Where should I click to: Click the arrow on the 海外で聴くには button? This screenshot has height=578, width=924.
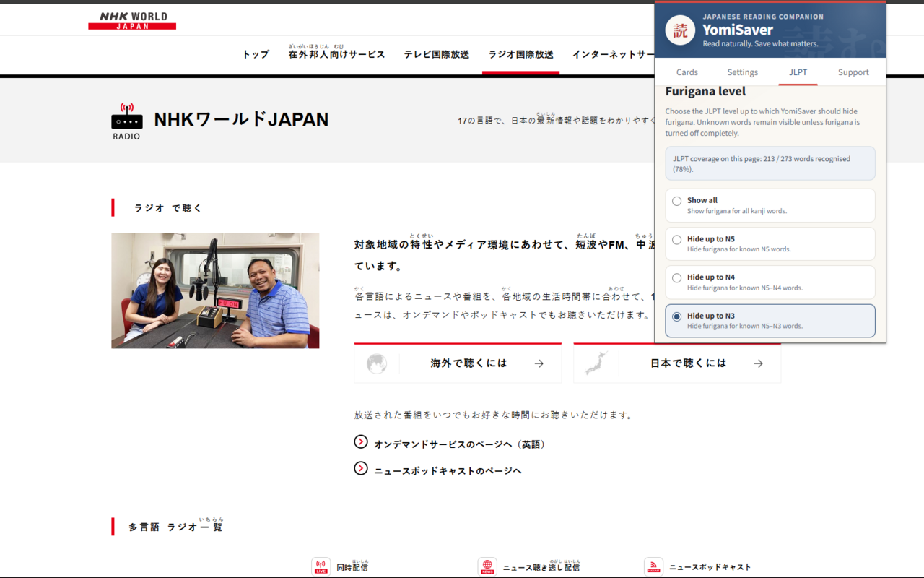pos(539,363)
